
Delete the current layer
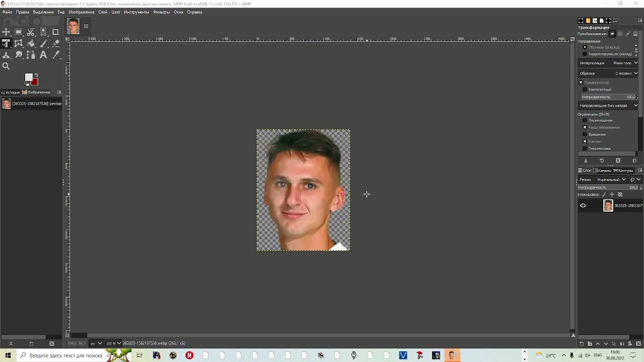click(638, 344)
